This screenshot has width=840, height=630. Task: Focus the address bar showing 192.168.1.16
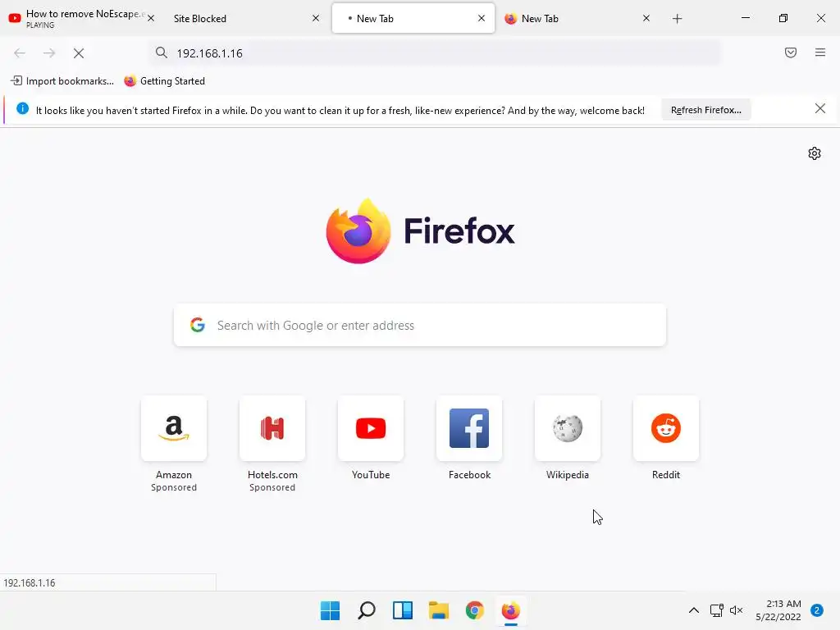pyautogui.click(x=435, y=53)
